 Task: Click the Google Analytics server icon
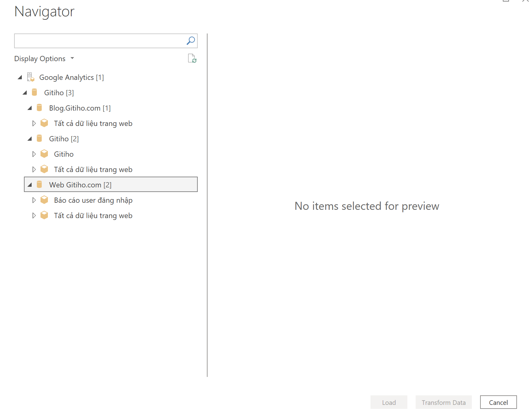pos(31,77)
